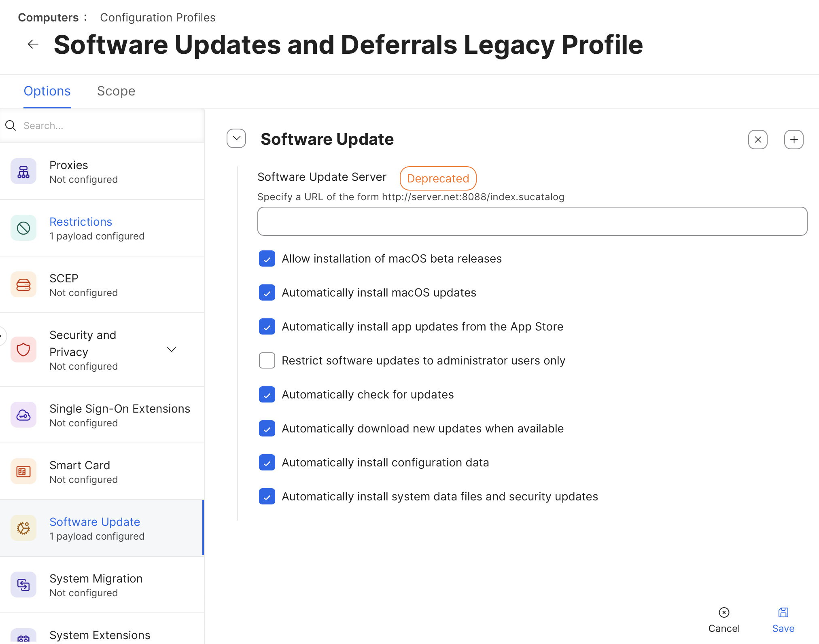The width and height of the screenshot is (819, 644).
Task: Click the Single Sign-On Extensions cloud icon
Action: pyautogui.click(x=23, y=415)
